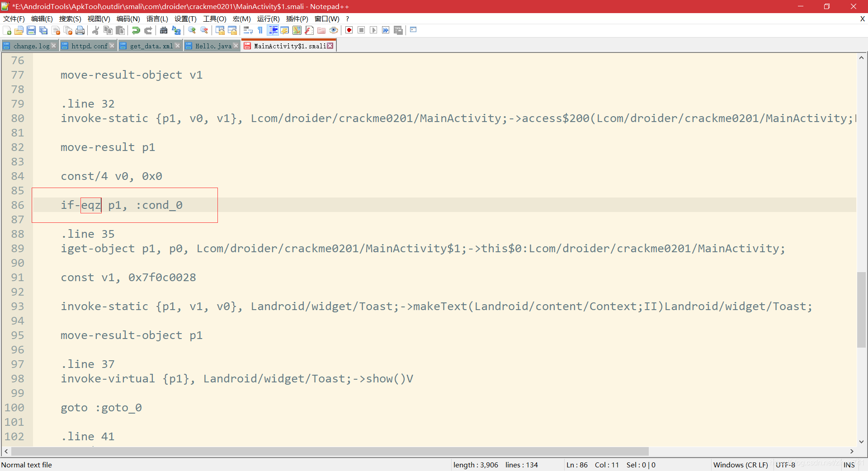This screenshot has width=868, height=471.
Task: Click the Close All documents icon
Action: [68, 30]
